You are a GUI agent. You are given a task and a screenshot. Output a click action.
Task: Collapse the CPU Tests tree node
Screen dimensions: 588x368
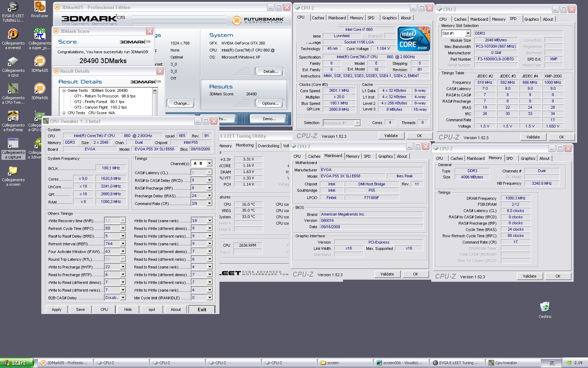64,113
